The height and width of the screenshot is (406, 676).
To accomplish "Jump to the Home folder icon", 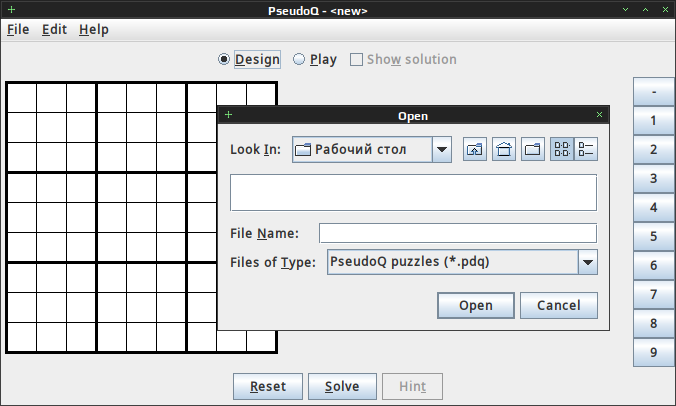I will tap(504, 149).
